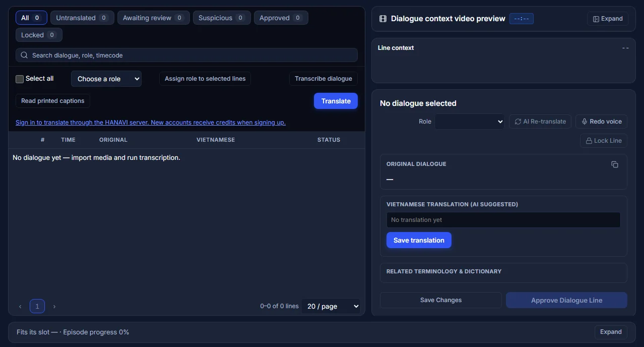Start Transcribe dialogue
Image resolution: width=644 pixels, height=347 pixels.
pos(324,79)
